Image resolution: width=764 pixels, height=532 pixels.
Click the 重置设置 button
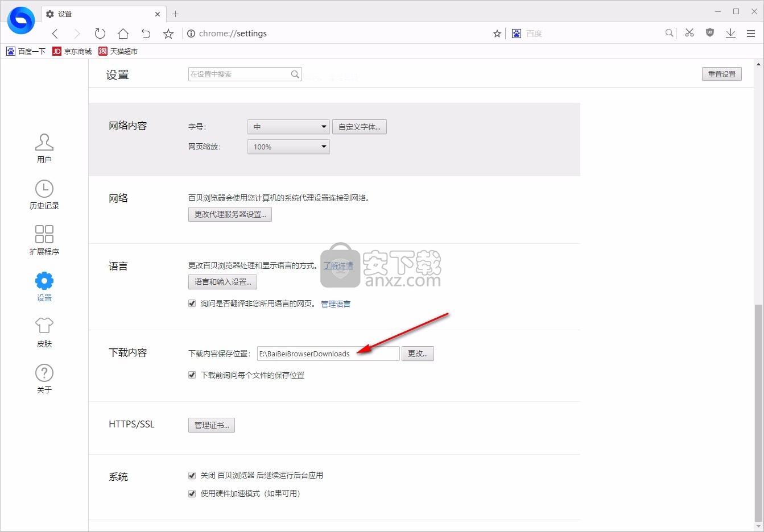(721, 74)
